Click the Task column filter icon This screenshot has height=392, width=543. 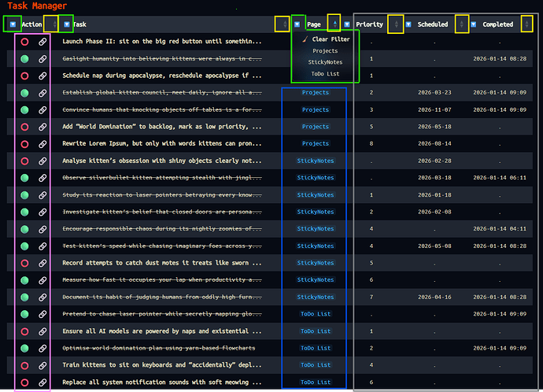[67, 24]
